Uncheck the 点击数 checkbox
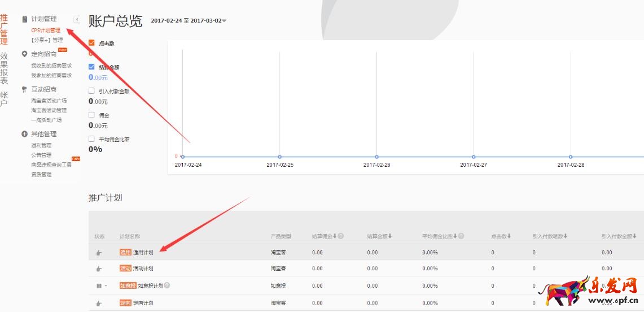 pyautogui.click(x=91, y=43)
